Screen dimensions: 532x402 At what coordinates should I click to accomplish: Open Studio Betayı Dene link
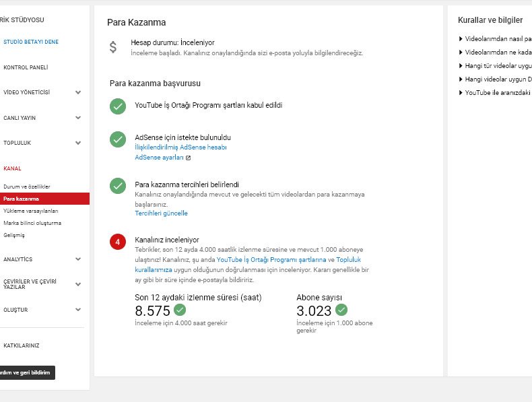point(31,42)
